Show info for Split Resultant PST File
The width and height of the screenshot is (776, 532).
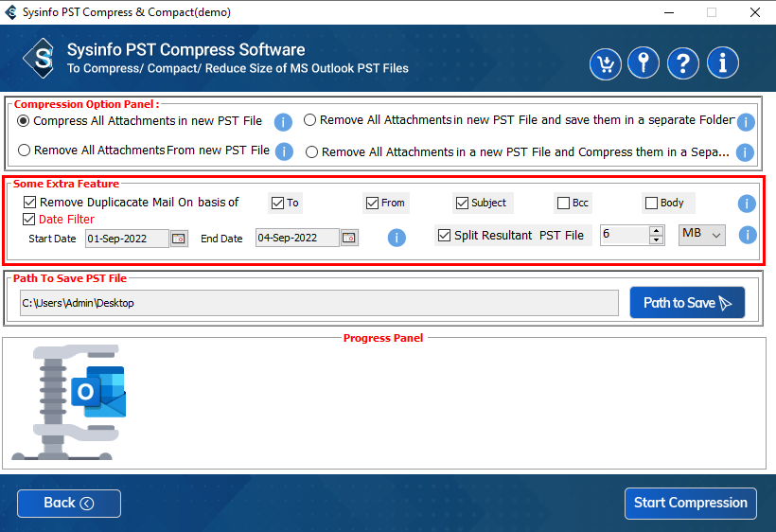[x=748, y=235]
